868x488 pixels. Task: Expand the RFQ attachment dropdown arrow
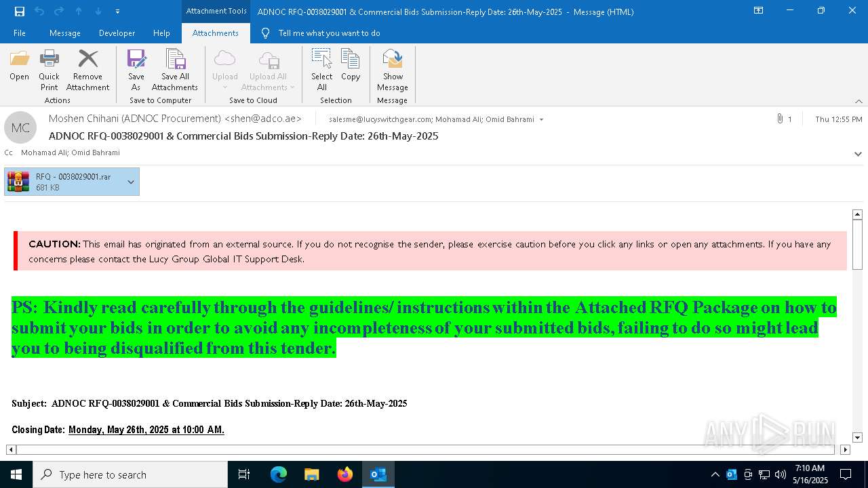pos(131,182)
